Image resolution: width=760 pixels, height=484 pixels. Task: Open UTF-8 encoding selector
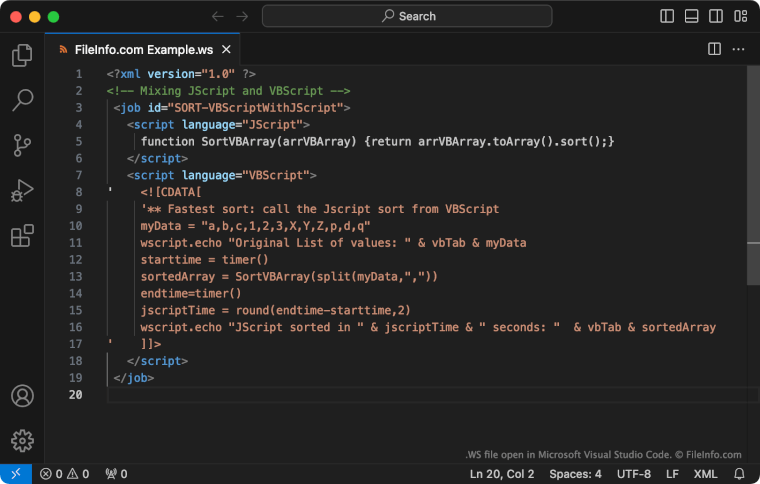point(634,474)
